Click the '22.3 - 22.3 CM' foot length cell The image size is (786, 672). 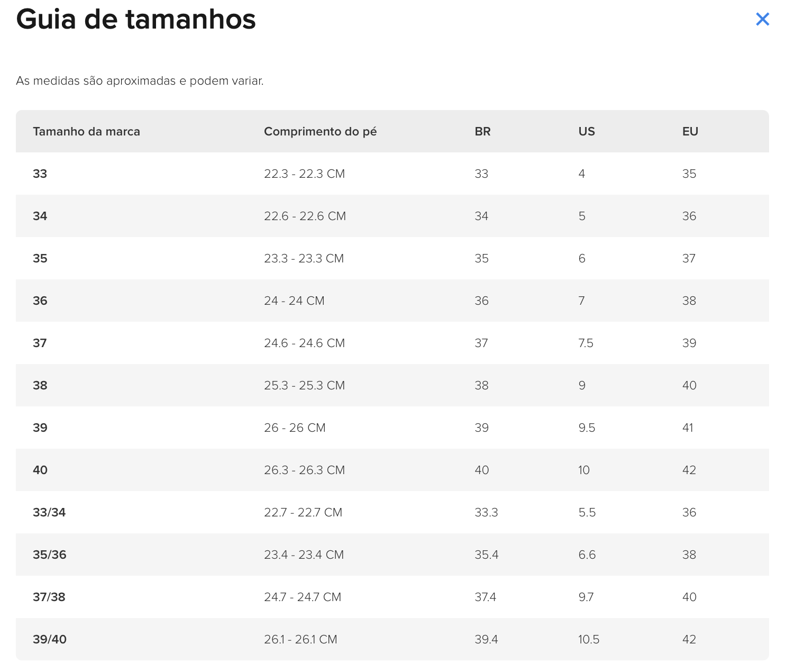[304, 174]
